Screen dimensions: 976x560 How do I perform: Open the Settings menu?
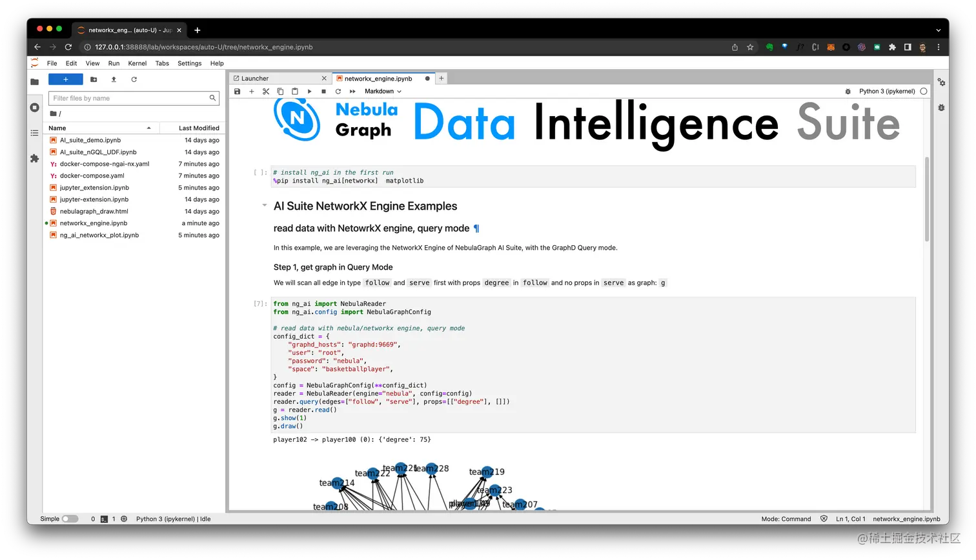pyautogui.click(x=190, y=63)
